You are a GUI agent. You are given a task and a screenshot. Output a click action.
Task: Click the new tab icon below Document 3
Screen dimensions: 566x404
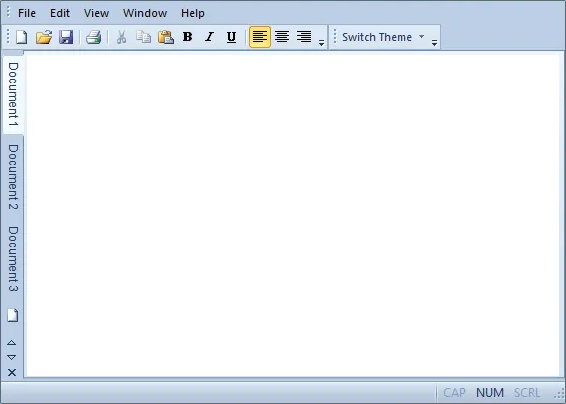[x=13, y=315]
